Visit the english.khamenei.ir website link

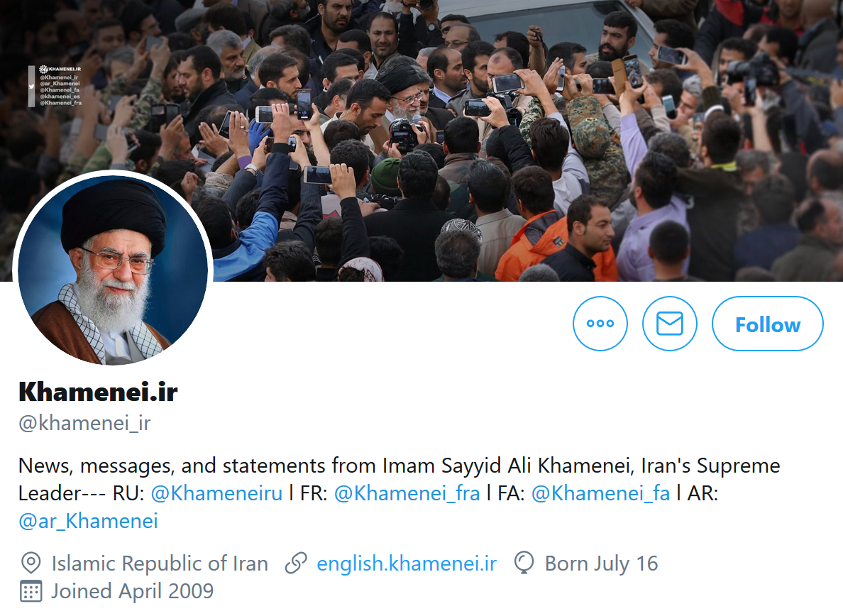407,563
